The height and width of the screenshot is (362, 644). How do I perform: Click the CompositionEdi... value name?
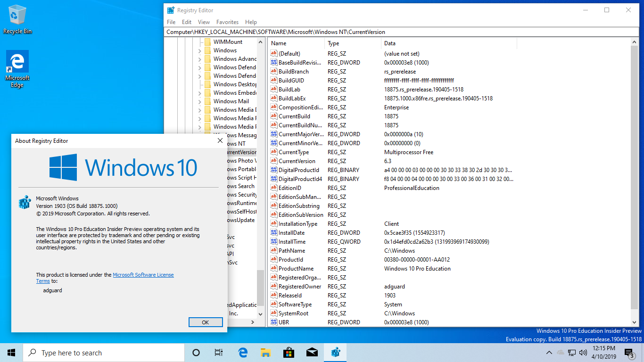301,107
